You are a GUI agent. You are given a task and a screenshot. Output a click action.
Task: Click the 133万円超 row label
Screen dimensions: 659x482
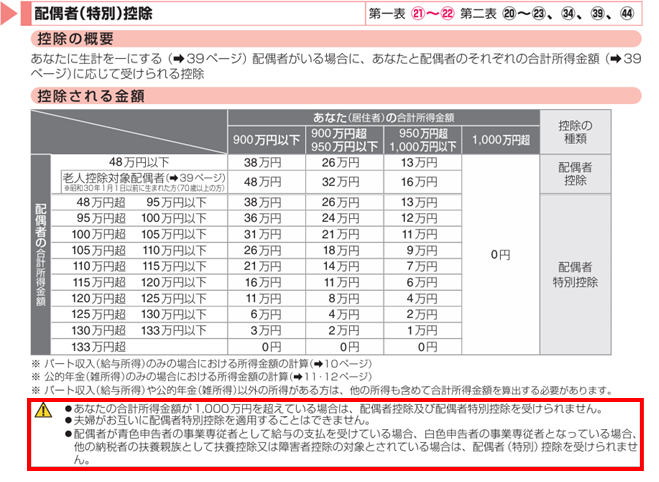click(139, 347)
